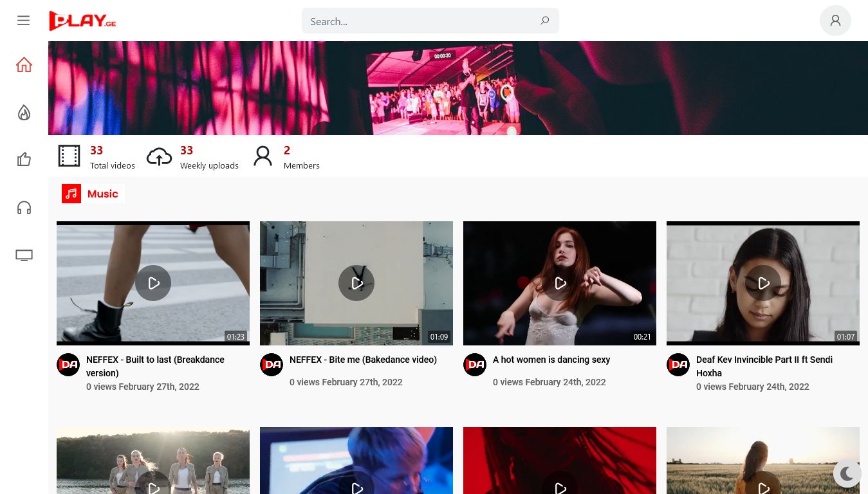The width and height of the screenshot is (868, 494).
Task: Open the hamburger menu
Action: [x=24, y=21]
